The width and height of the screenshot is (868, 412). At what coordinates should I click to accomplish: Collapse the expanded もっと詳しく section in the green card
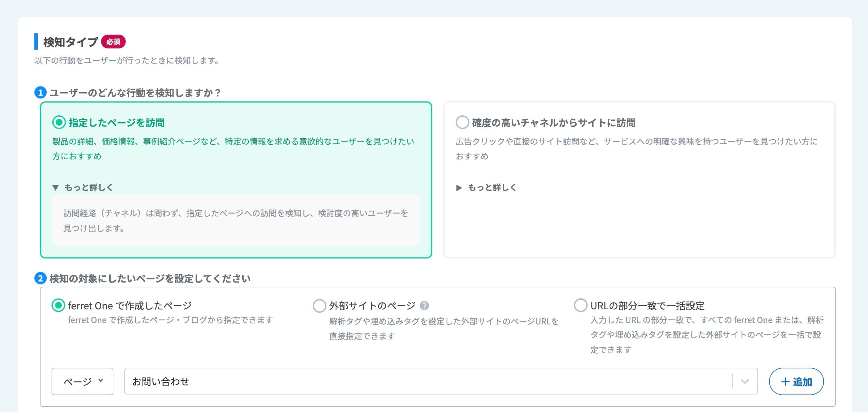(x=89, y=187)
